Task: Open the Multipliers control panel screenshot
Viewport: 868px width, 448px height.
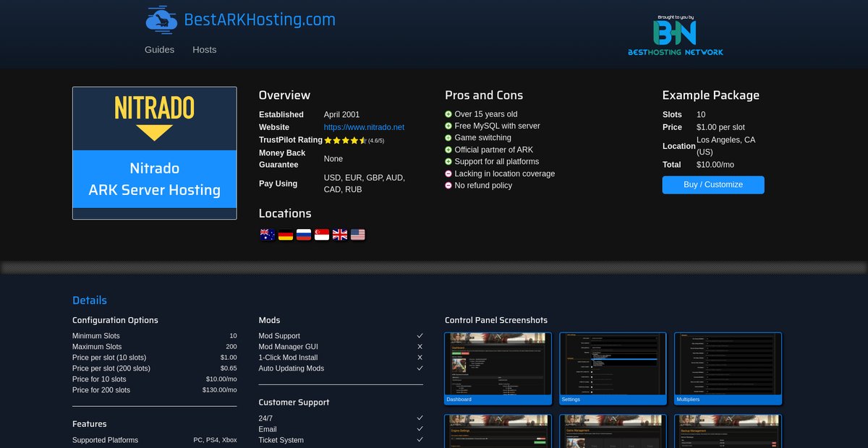Action: click(728, 369)
